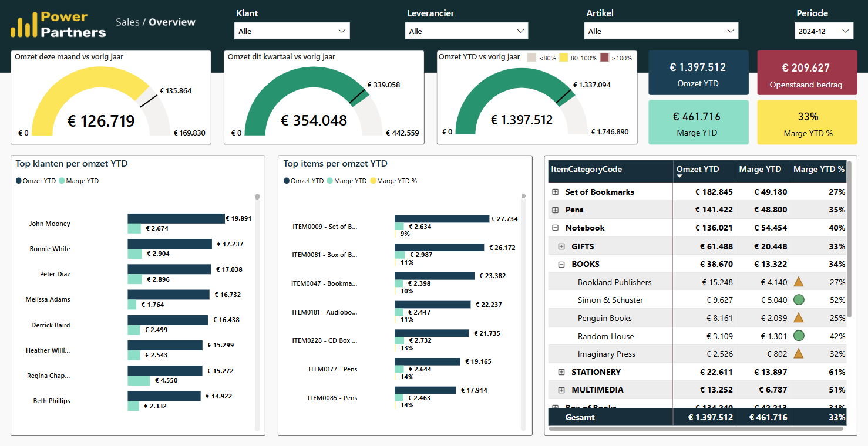Click the Power Partners logo
This screenshot has width=868, height=446.
(58, 25)
